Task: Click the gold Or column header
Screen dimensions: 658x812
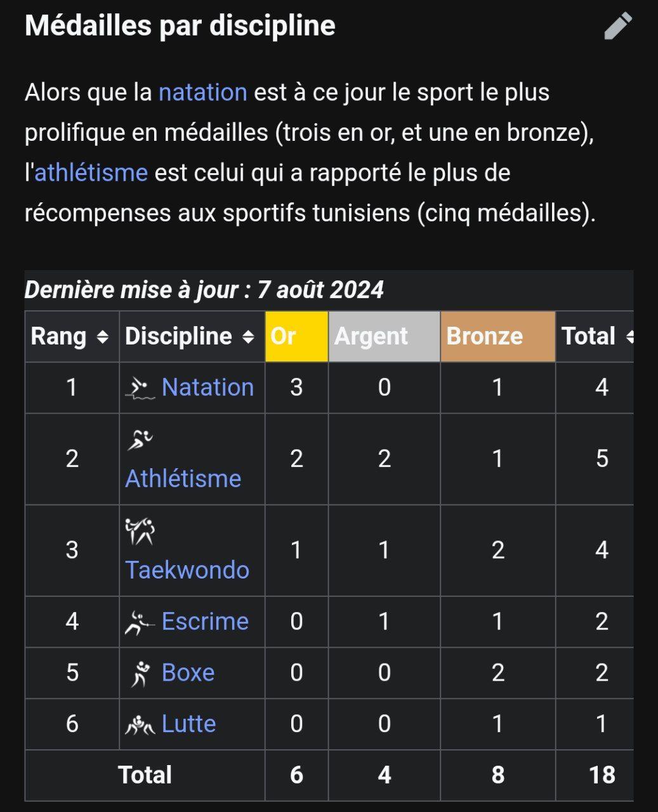Action: pyautogui.click(x=296, y=336)
